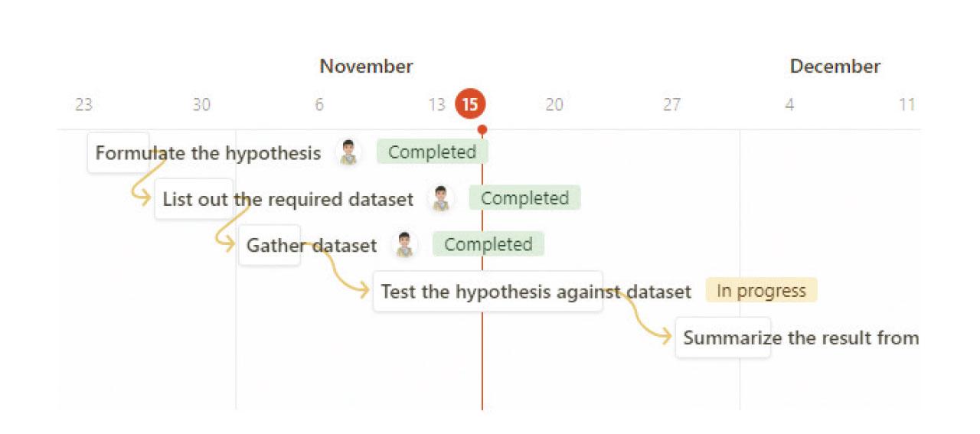Click assignee avatar on Formulate the hypothesis
Viewport: 980px width, 434px height.
(349, 152)
